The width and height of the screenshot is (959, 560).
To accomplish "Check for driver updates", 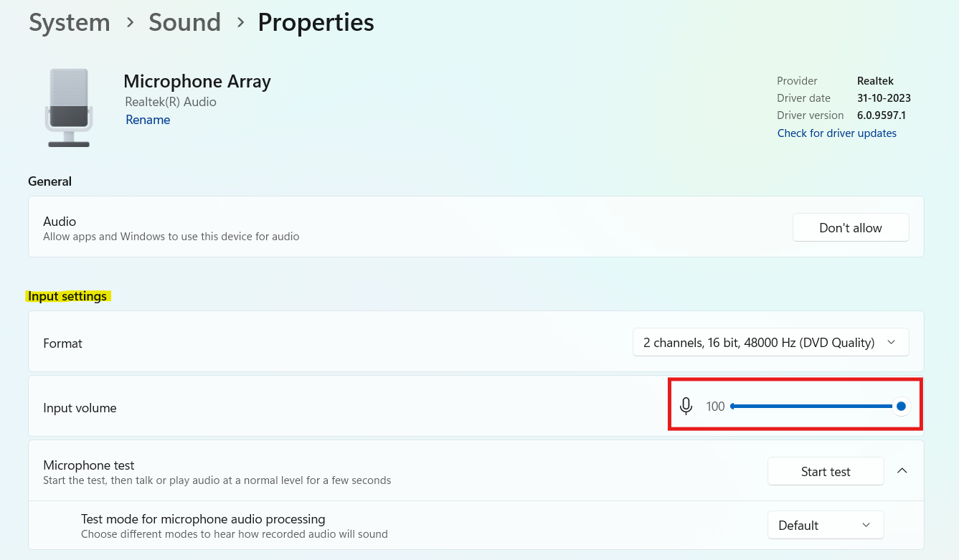I will tap(836, 133).
